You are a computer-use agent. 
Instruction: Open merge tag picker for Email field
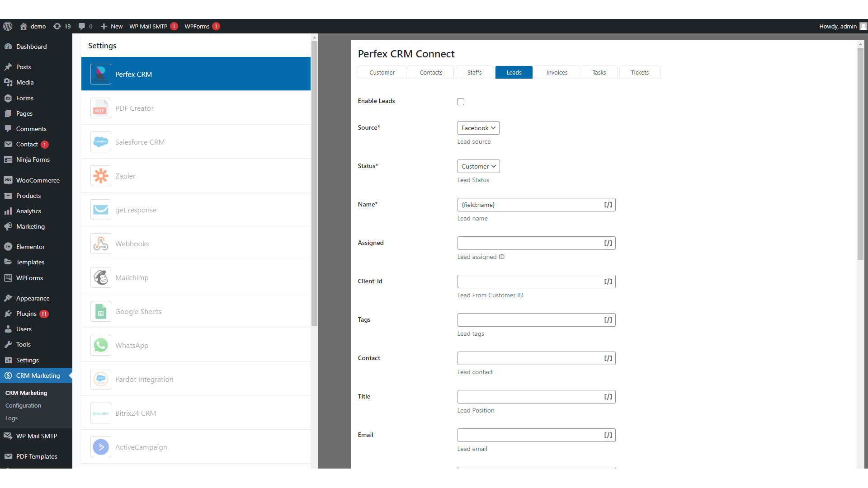[x=608, y=435]
